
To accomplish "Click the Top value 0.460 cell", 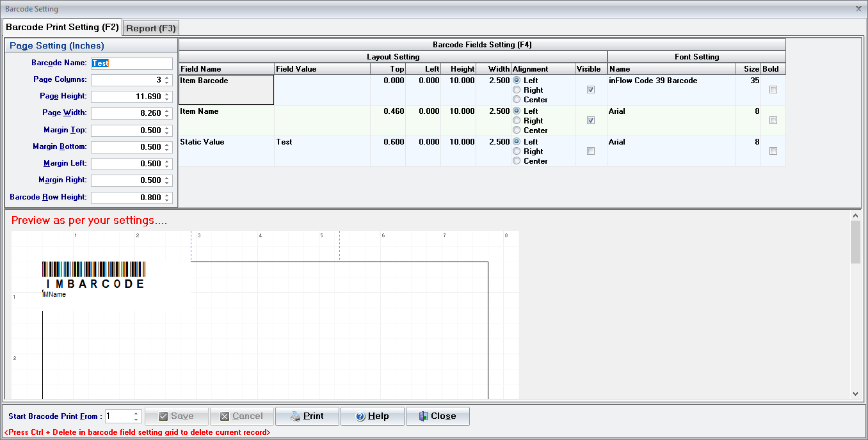I will tap(388, 121).
